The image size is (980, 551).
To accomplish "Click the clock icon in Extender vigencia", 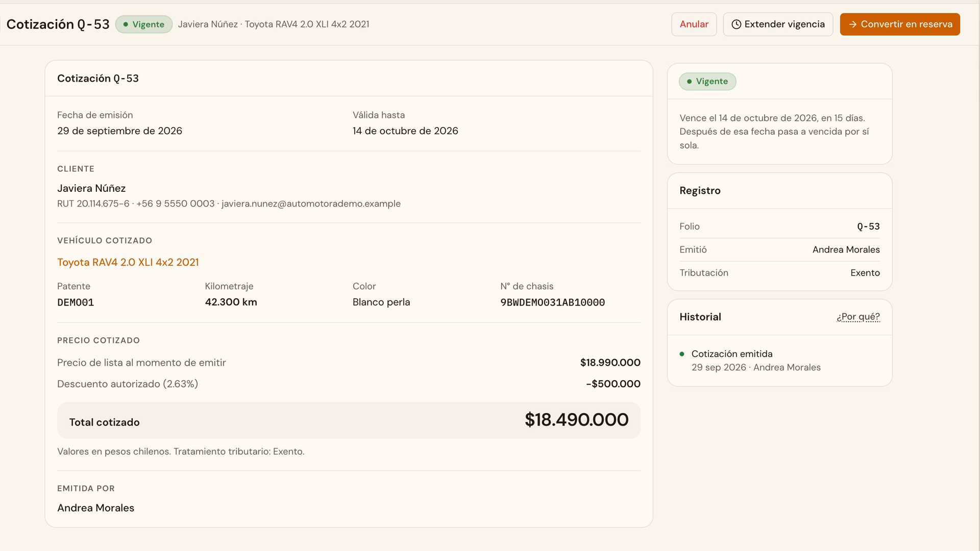I will click(x=736, y=24).
